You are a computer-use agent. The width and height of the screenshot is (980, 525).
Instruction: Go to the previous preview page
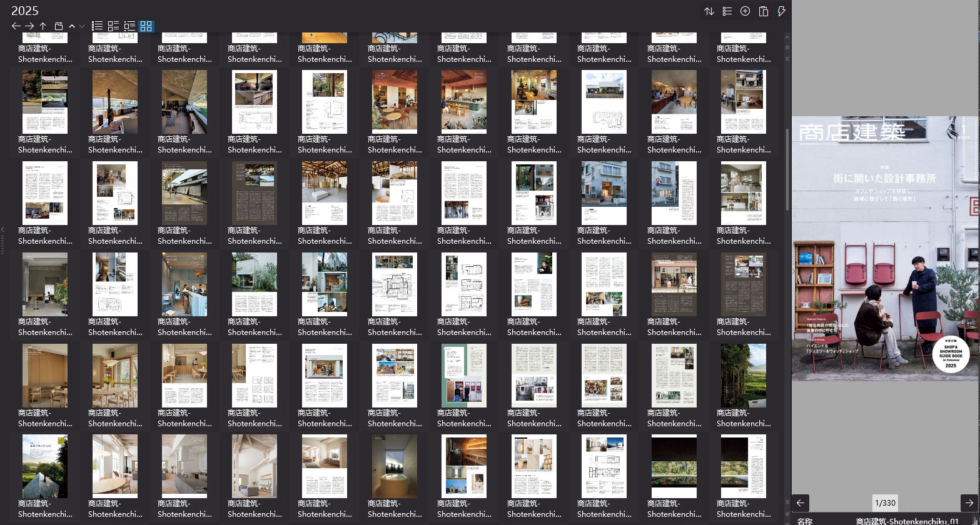pos(801,502)
